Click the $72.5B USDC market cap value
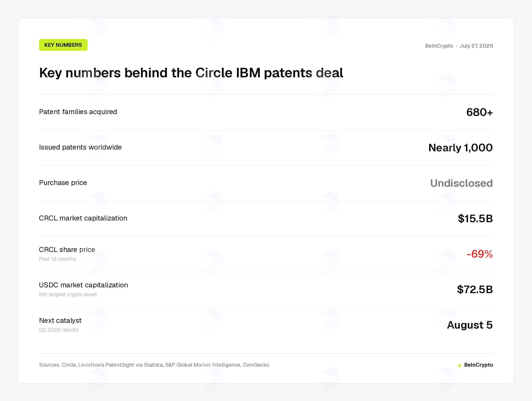This screenshot has height=401, width=532. pos(475,289)
